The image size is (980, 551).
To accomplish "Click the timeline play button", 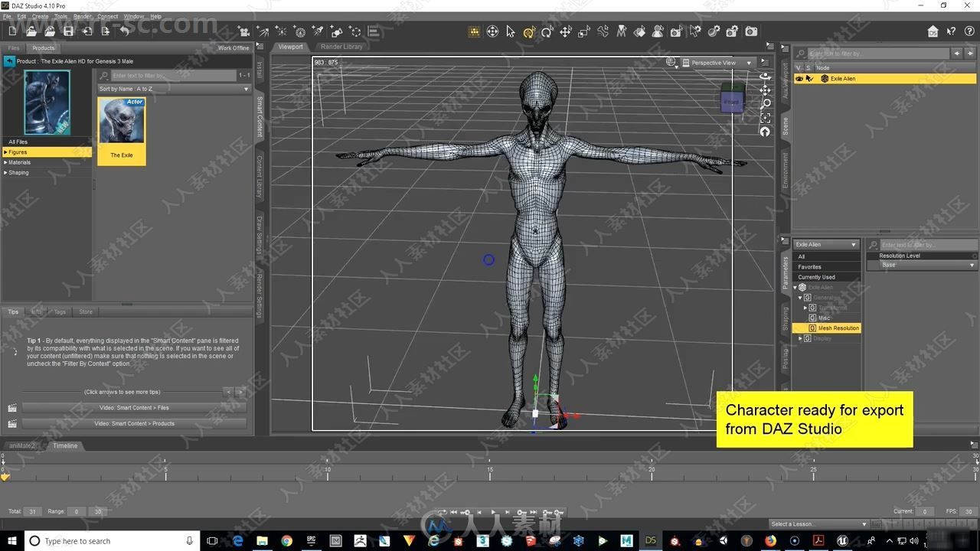I will click(x=493, y=512).
